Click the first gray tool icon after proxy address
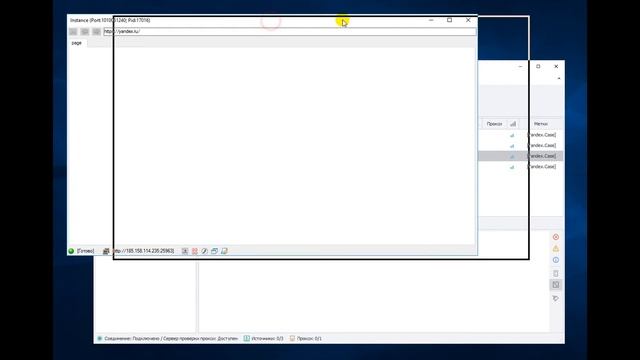The width and height of the screenshot is (640, 360). point(185,251)
